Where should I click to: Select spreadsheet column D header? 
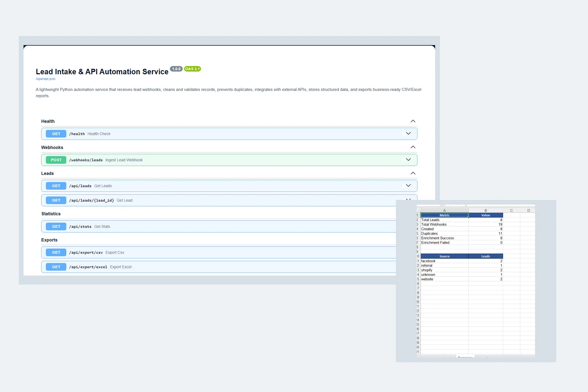tap(528, 211)
